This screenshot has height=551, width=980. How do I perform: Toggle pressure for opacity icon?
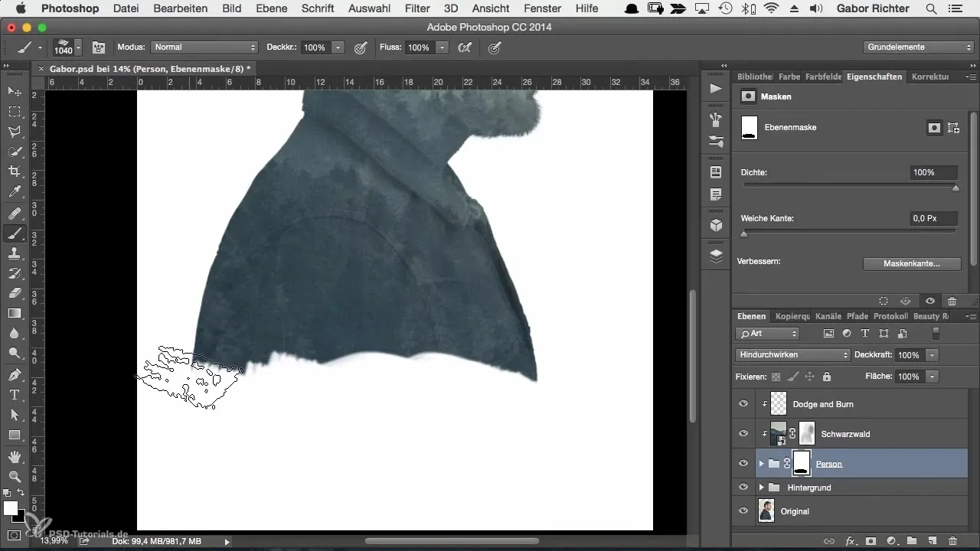(x=361, y=47)
